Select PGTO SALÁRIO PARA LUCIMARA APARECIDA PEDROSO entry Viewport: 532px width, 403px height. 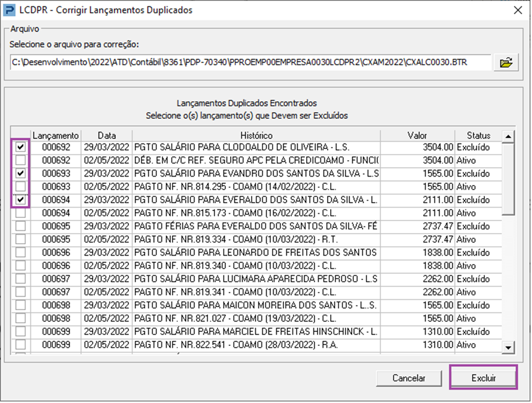pyautogui.click(x=256, y=279)
